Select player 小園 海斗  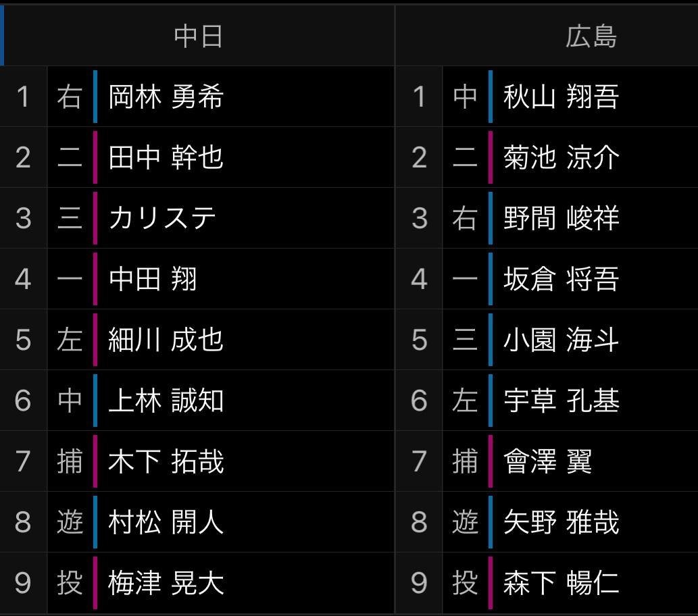click(x=561, y=340)
